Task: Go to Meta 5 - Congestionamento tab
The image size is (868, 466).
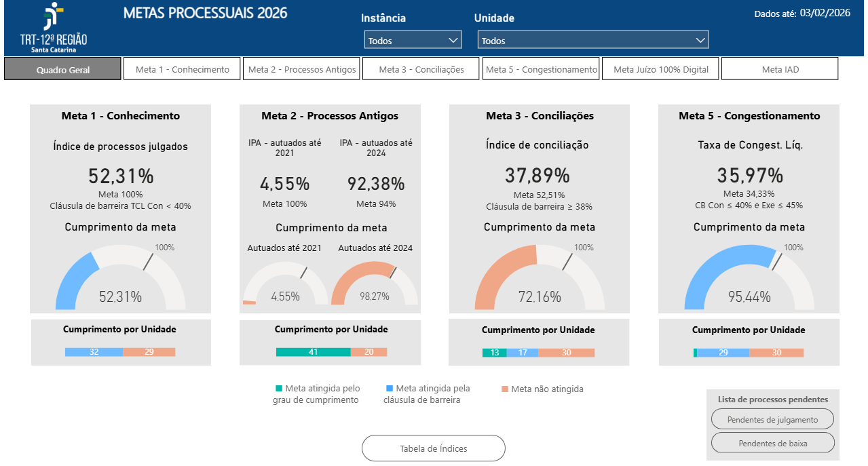Action: coord(541,68)
